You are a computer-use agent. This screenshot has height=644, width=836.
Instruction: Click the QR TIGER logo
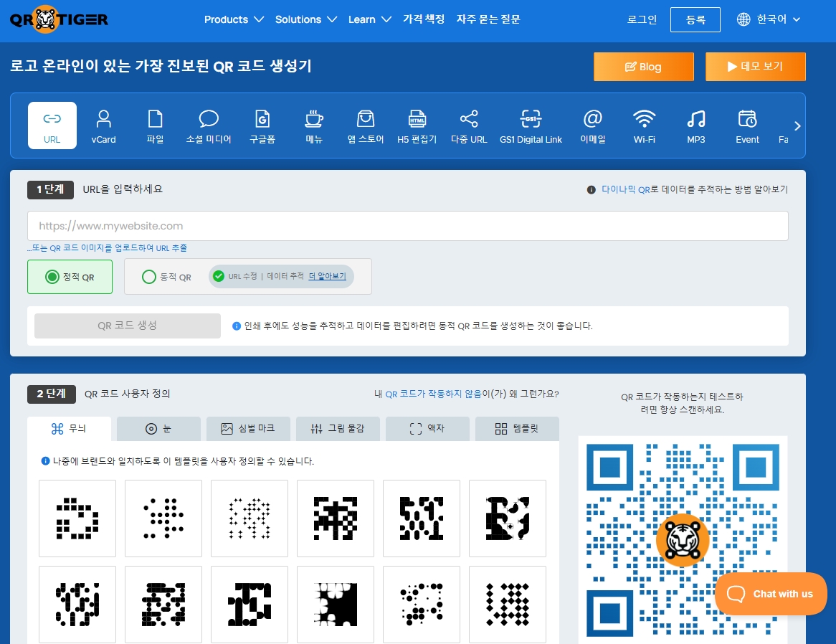tap(59, 19)
